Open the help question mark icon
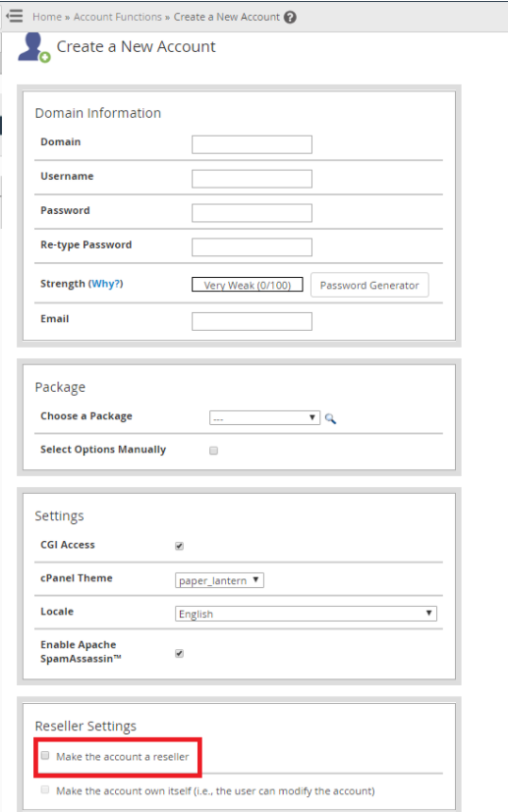The height and width of the screenshot is (812, 508). click(x=290, y=17)
